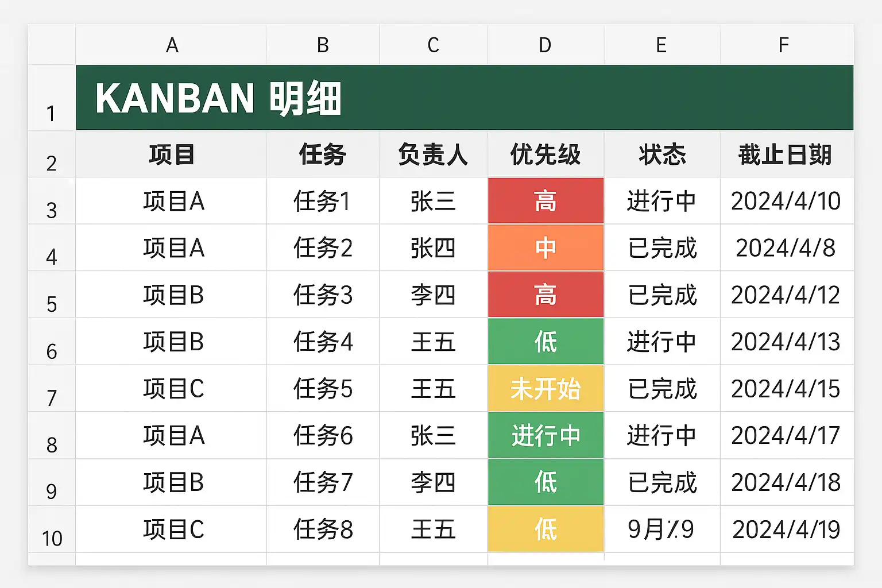Image resolution: width=882 pixels, height=588 pixels.
Task: Click the "优先级" header cell
Action: coord(546,154)
